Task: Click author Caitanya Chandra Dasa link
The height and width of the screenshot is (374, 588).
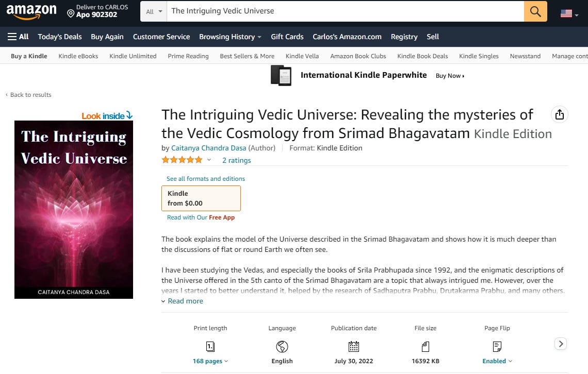Action: click(x=208, y=148)
